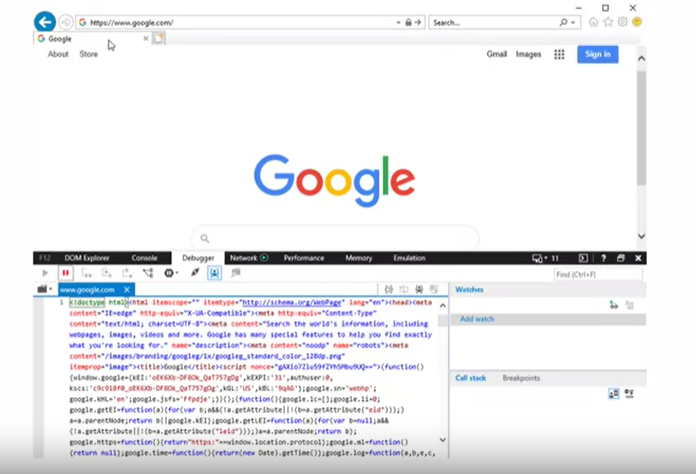Image resolution: width=696 pixels, height=474 pixels.
Task: Close the F12 developer tools
Action: pyautogui.click(x=638, y=258)
